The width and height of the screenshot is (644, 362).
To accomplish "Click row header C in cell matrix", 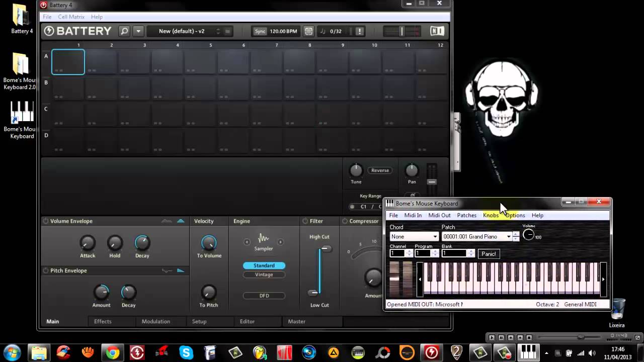I will tap(46, 109).
